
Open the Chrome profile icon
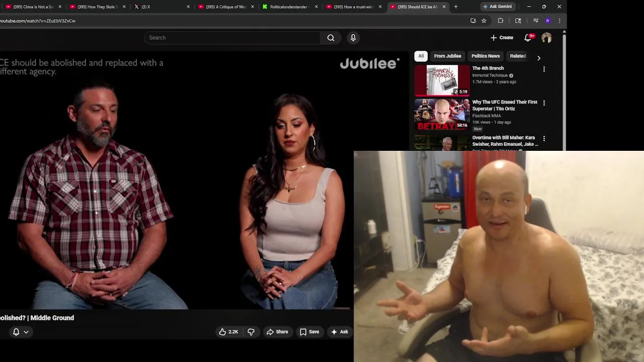coord(547,21)
